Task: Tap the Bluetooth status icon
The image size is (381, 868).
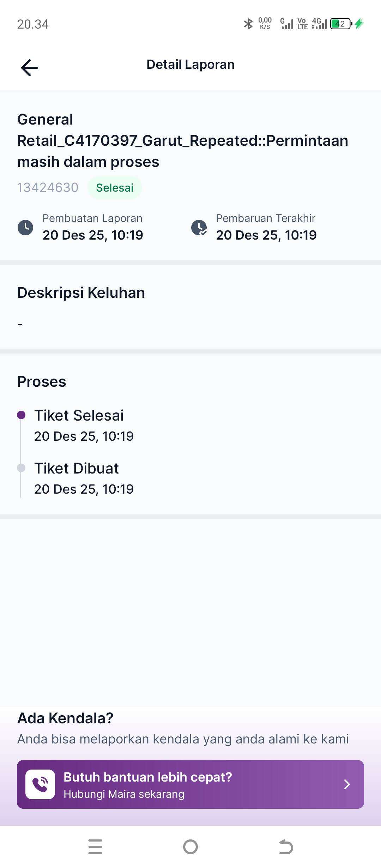Action: click(x=248, y=24)
